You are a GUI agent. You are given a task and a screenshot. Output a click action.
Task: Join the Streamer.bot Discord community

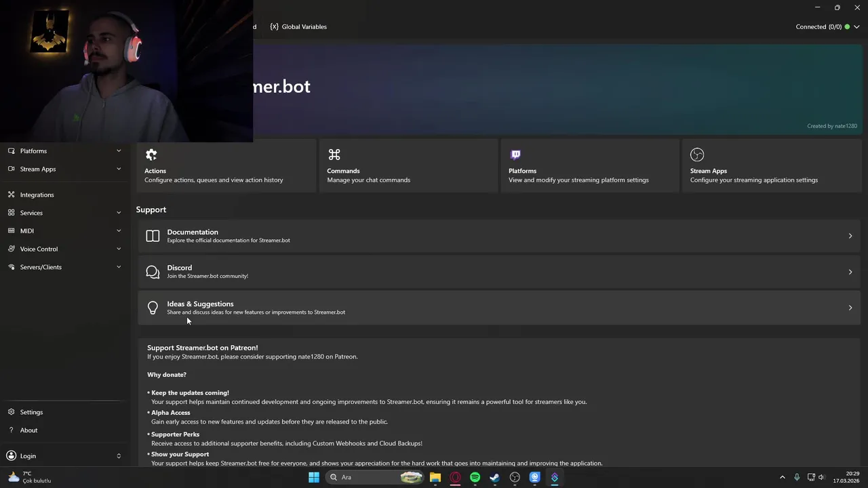coord(499,272)
